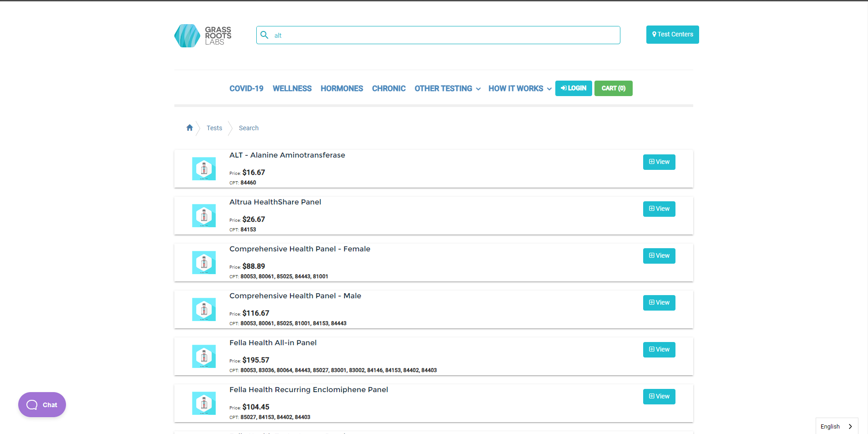This screenshot has width=868, height=434.
Task: View Fella Health All-in Panel
Action: (x=659, y=350)
